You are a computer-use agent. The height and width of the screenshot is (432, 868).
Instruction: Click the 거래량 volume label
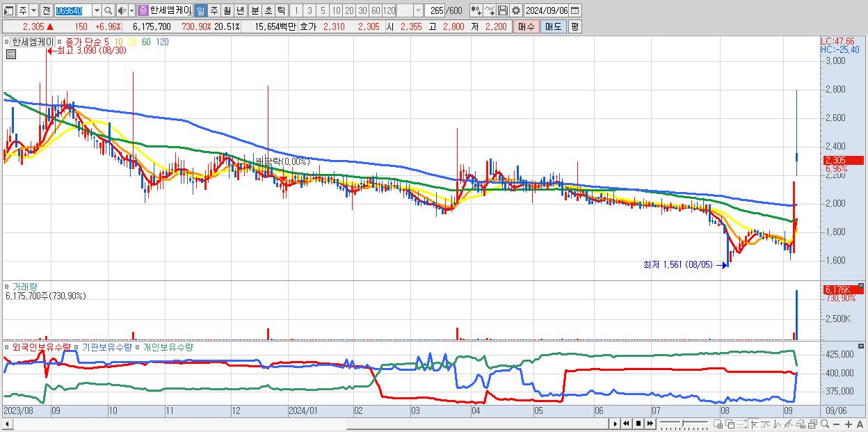(24, 286)
